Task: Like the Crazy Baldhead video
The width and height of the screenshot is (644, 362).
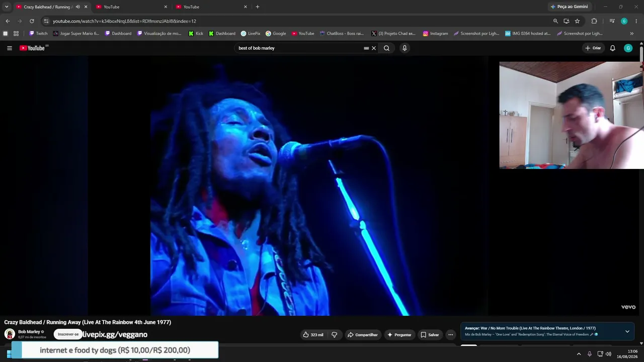Action: 313,335
